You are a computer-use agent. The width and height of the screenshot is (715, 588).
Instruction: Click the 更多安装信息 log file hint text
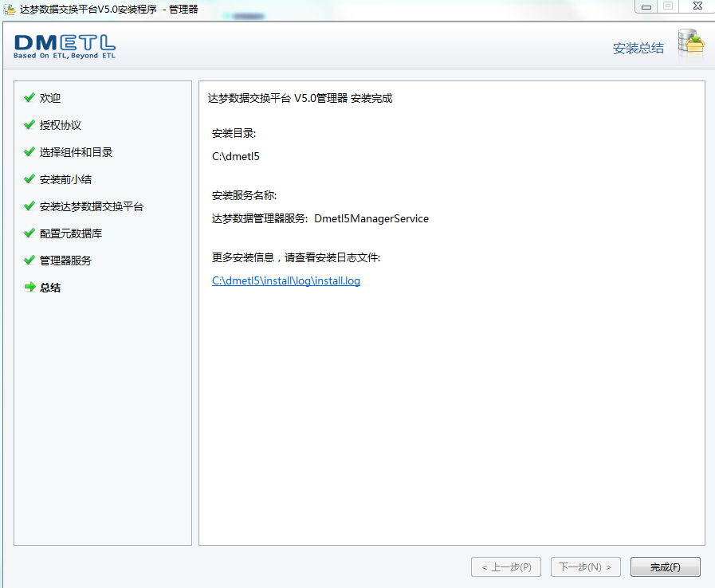pos(296,257)
